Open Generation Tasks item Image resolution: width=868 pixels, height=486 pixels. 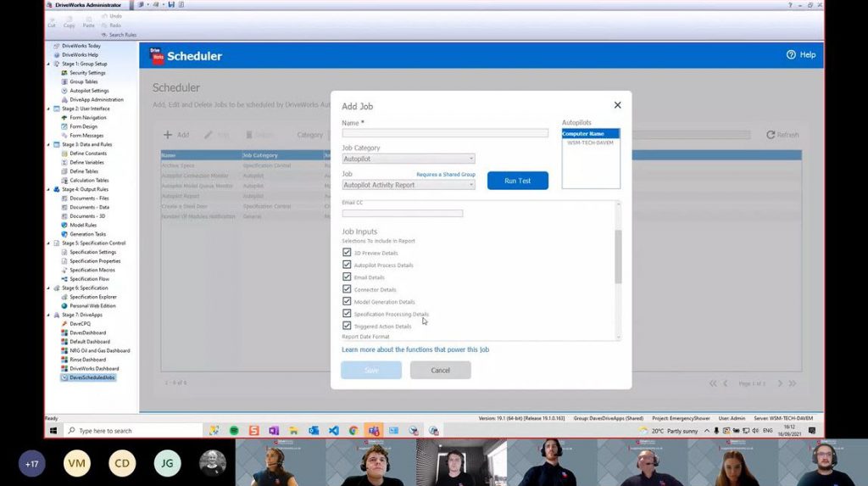[x=87, y=234]
